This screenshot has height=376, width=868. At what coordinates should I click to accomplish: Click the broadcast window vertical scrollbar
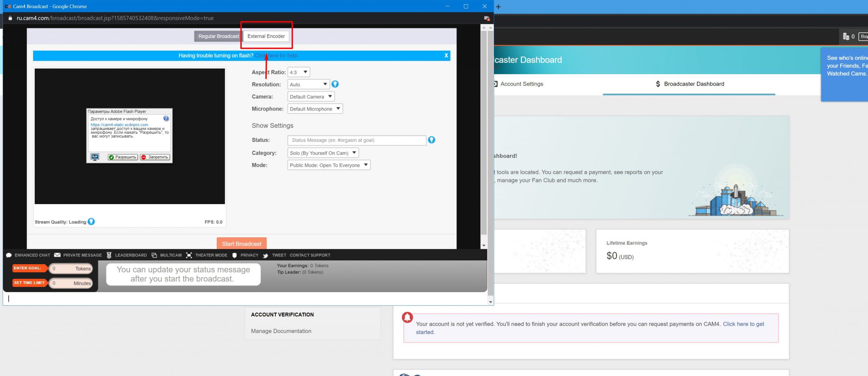click(x=484, y=127)
